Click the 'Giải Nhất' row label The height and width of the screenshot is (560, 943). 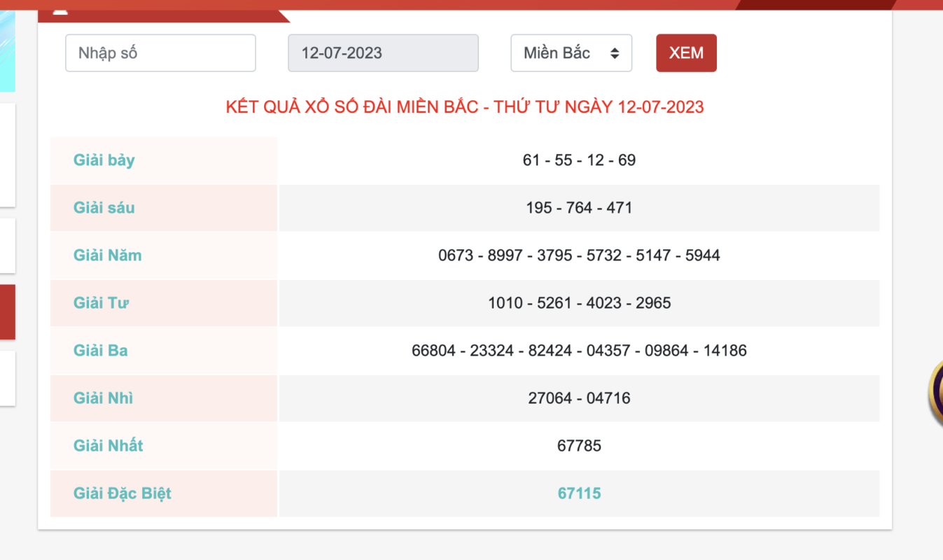(109, 446)
